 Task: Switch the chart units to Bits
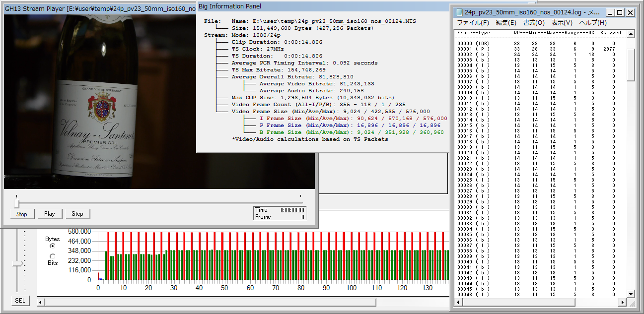coord(53,256)
